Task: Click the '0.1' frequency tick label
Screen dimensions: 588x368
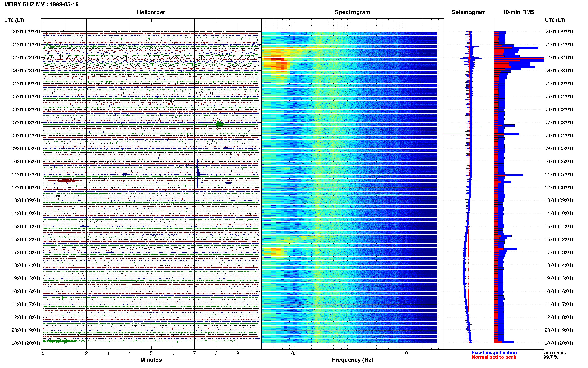Action: [x=295, y=353]
